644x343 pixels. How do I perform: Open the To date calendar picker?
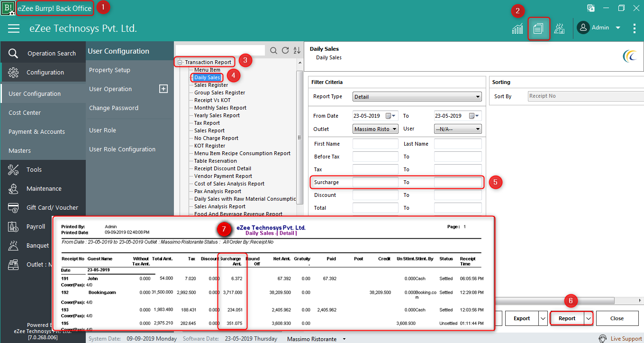(474, 116)
